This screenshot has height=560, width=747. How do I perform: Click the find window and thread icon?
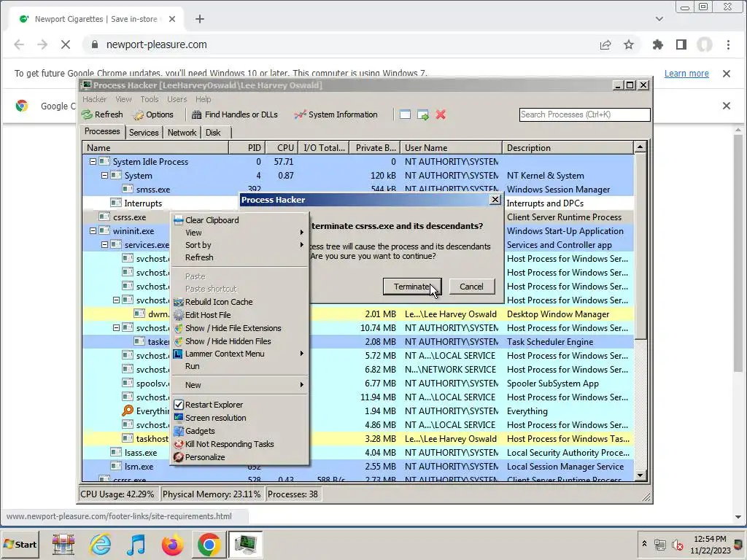click(x=422, y=114)
